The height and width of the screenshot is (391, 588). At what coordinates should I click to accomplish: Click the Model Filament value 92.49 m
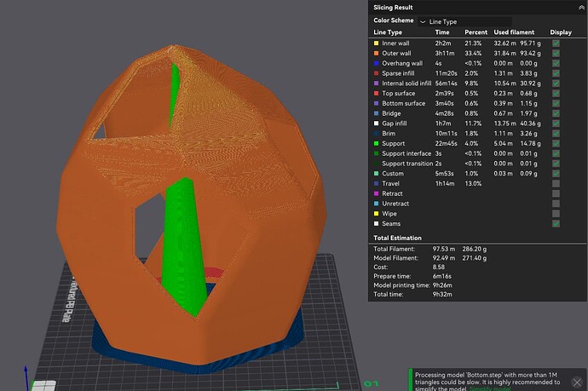pos(444,258)
